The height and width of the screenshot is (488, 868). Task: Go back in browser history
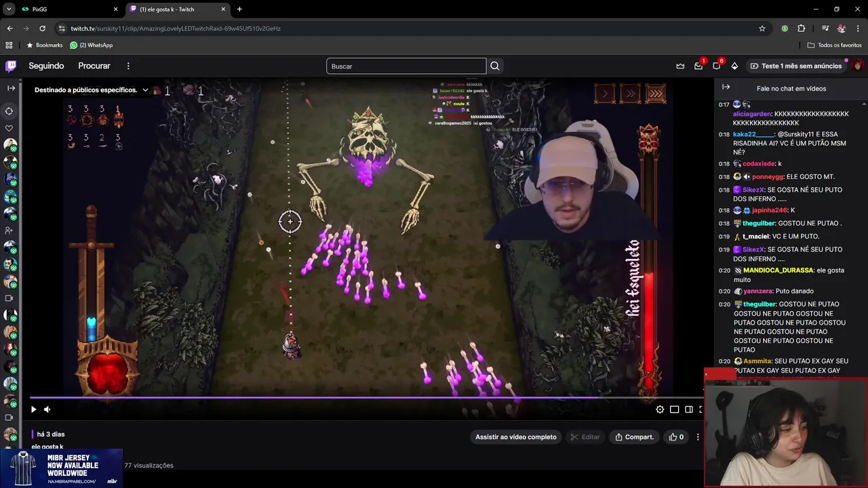pos(9,28)
